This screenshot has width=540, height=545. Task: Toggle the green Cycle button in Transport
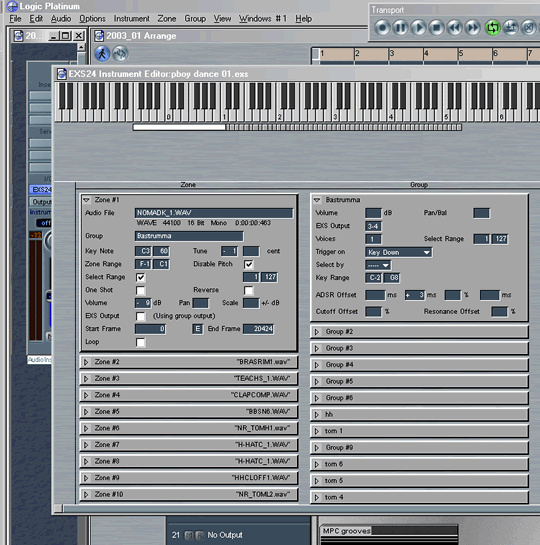(492, 27)
